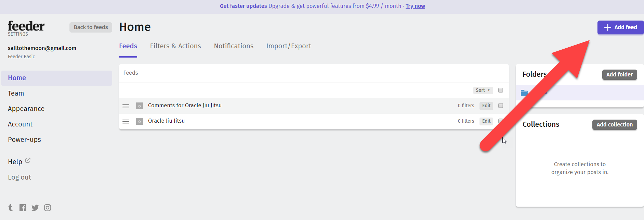This screenshot has width=644, height=220.
Task: Click the feeder logo
Action: click(26, 26)
